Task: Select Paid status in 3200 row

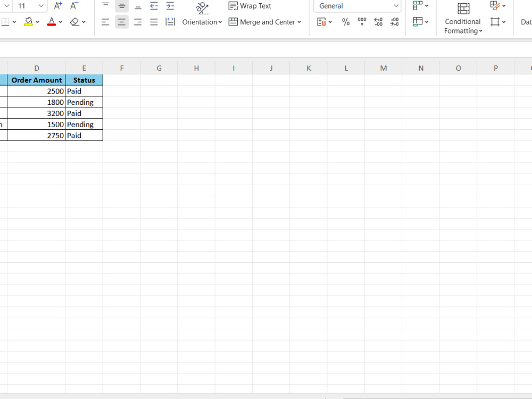Action: point(84,113)
